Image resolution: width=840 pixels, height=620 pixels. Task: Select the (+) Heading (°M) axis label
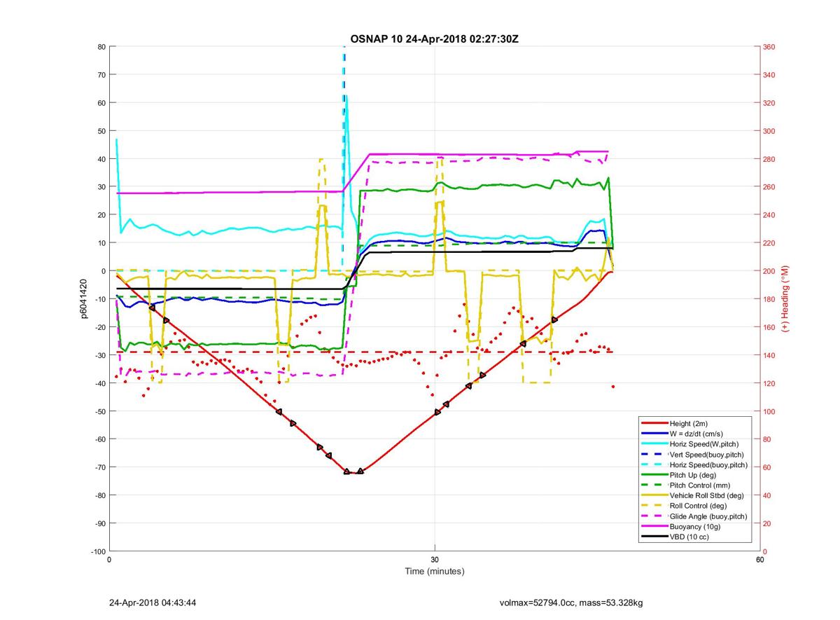click(x=785, y=299)
